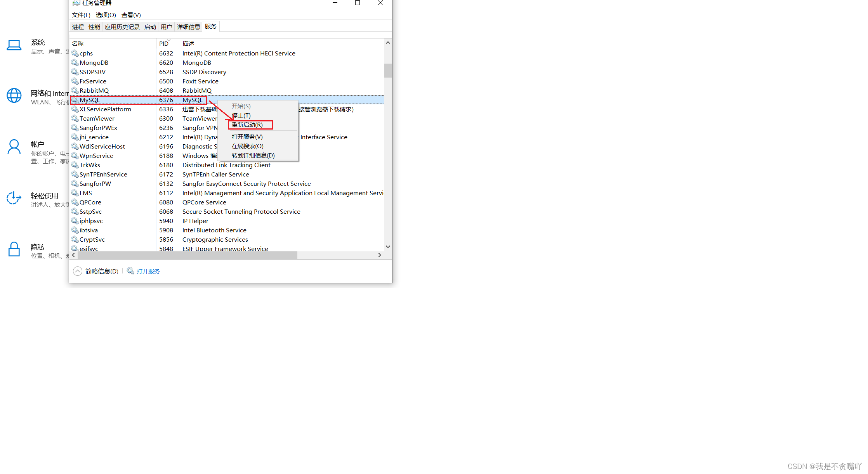Click the FxService gear icon

tap(75, 81)
